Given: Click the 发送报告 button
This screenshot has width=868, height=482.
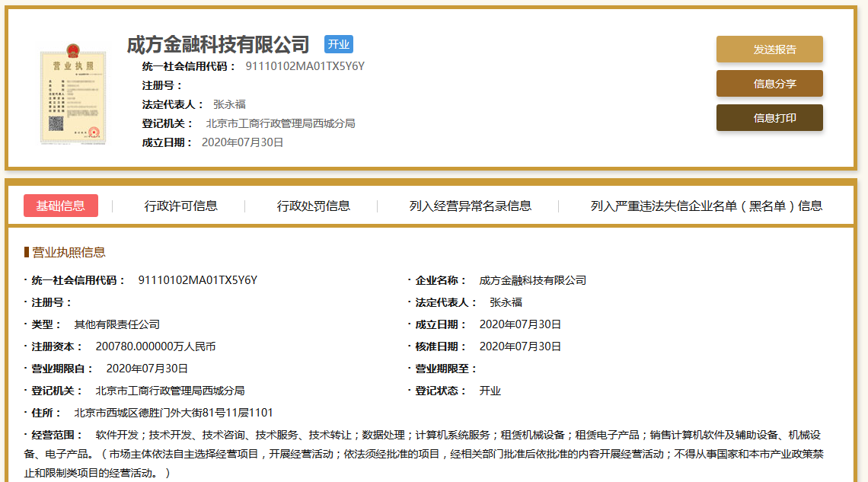Looking at the screenshot, I should coord(769,48).
